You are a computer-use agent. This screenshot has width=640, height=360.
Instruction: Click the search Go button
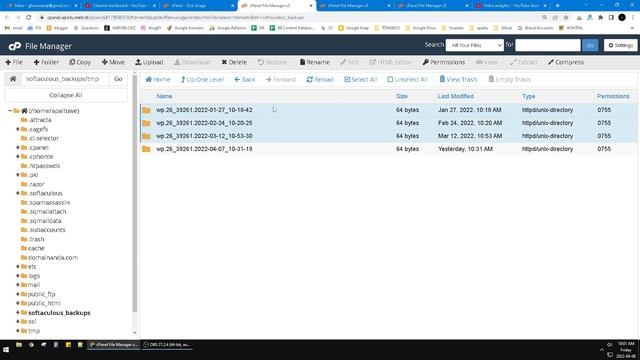590,45
